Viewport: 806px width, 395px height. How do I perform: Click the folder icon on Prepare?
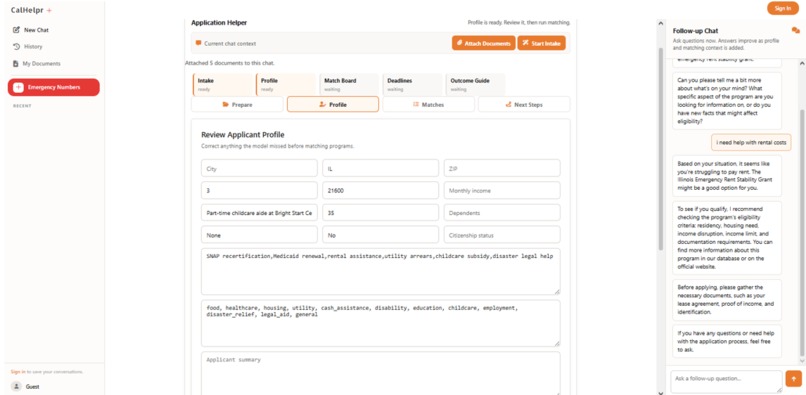pos(225,104)
